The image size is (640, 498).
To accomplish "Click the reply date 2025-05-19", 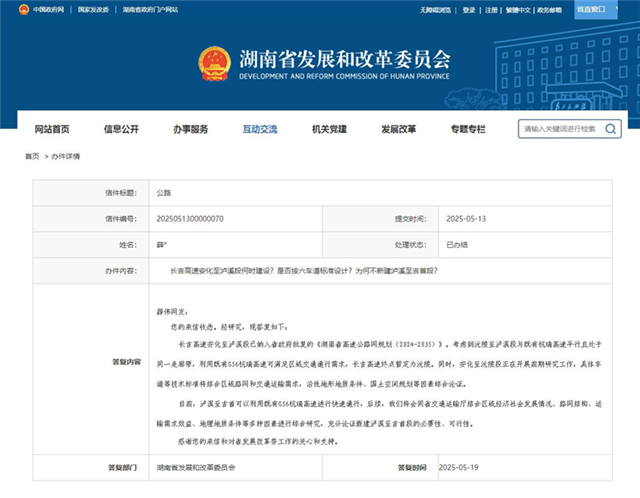I will (458, 467).
